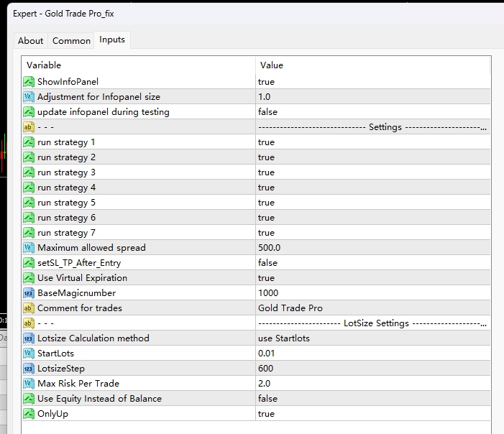Image resolution: width=504 pixels, height=434 pixels.
Task: Edit the Maximum allowed spread 500.0 value
Action: [373, 248]
